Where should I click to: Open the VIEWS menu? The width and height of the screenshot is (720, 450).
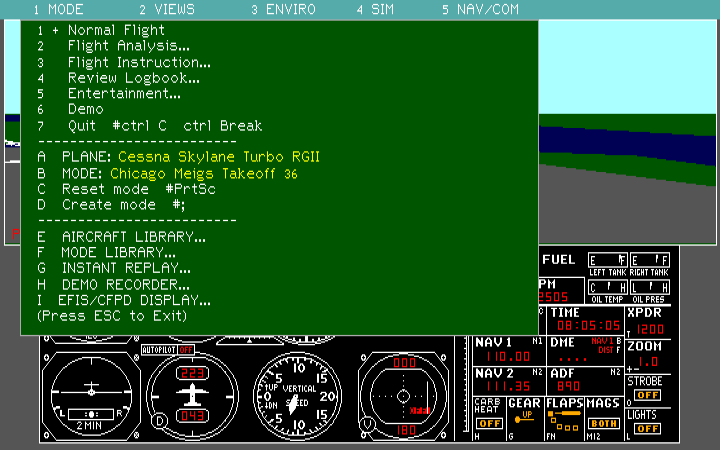[x=167, y=9]
